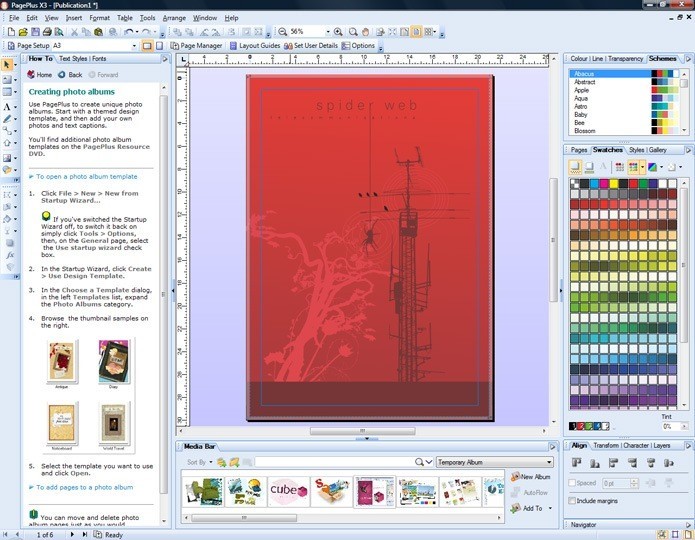Viewport: 695px width, 540px height.
Task: Open Page Manager from context toolbar
Action: tap(196, 46)
